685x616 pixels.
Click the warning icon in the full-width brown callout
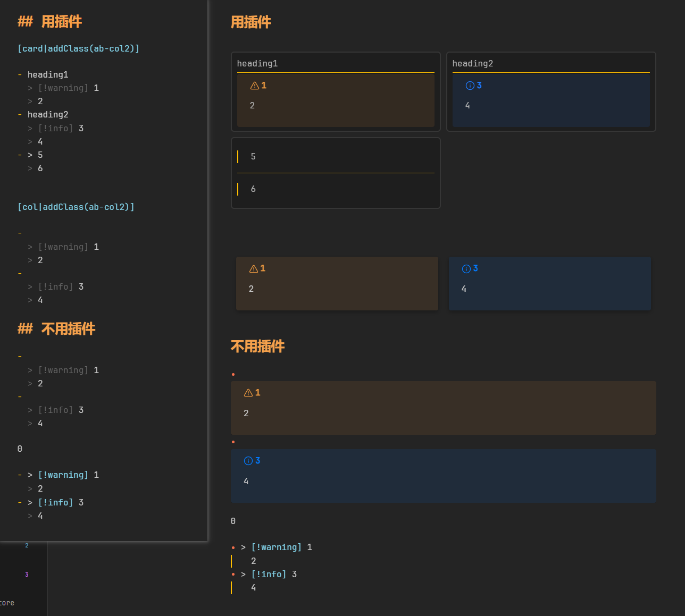click(248, 393)
